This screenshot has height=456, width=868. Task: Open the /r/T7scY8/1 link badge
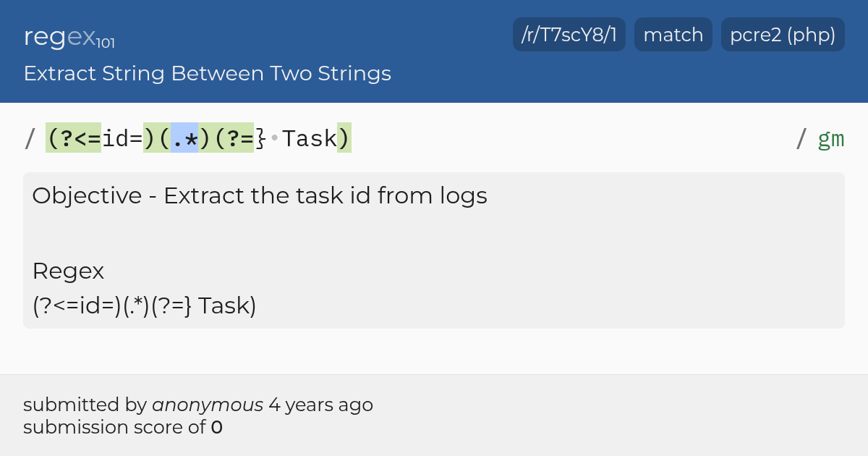[569, 35]
